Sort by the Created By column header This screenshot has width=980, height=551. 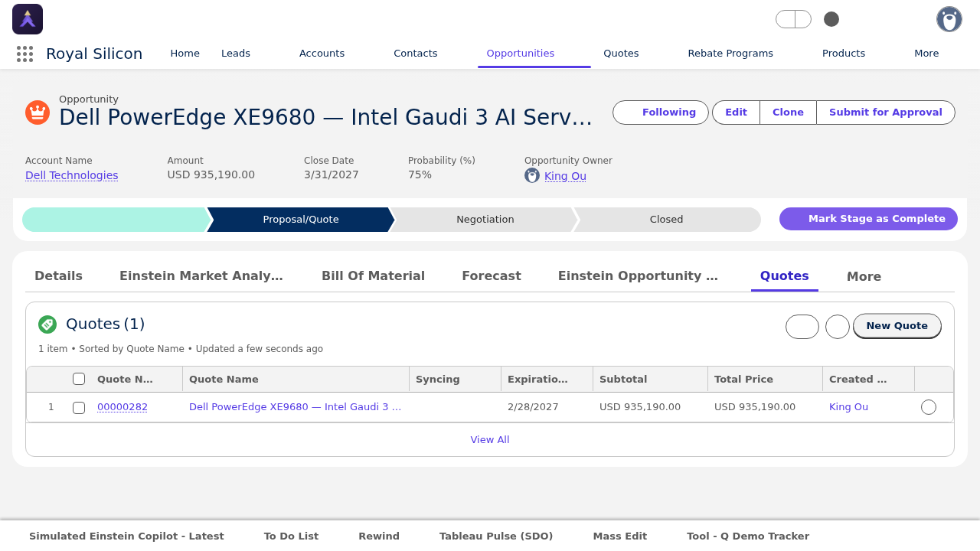click(x=857, y=379)
